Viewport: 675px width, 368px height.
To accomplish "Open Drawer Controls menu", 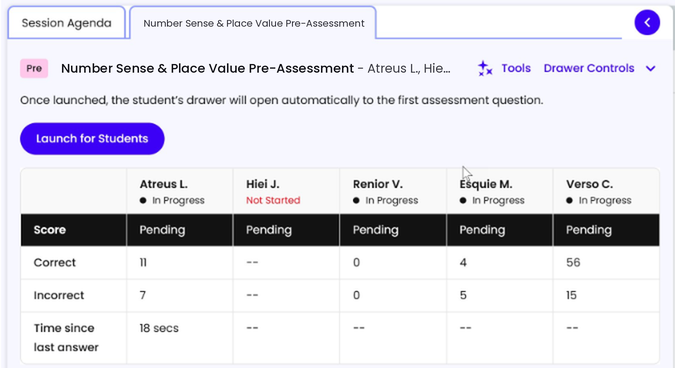I will pos(588,68).
